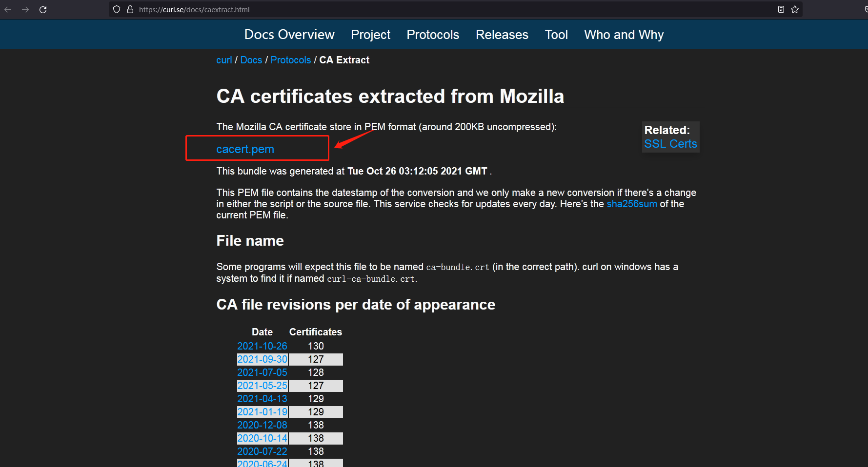Open the Protocols navigation item
Screen dimensions: 868x467
pyautogui.click(x=432, y=34)
